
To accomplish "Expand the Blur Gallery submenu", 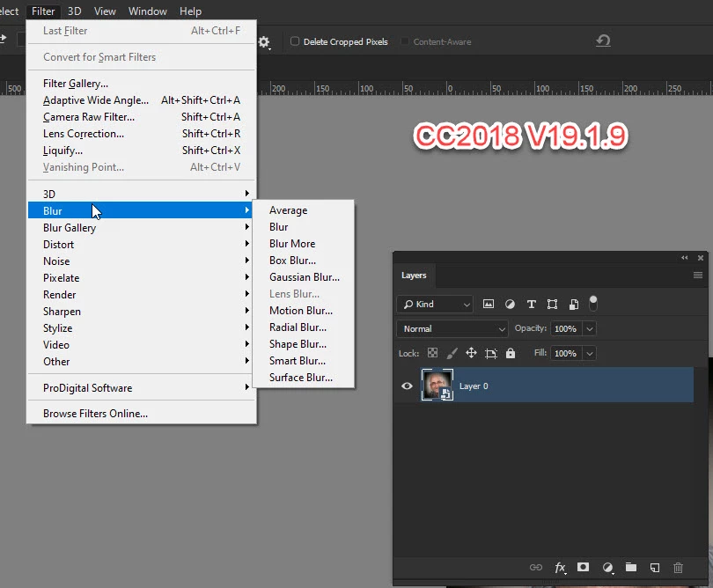I will (x=140, y=227).
